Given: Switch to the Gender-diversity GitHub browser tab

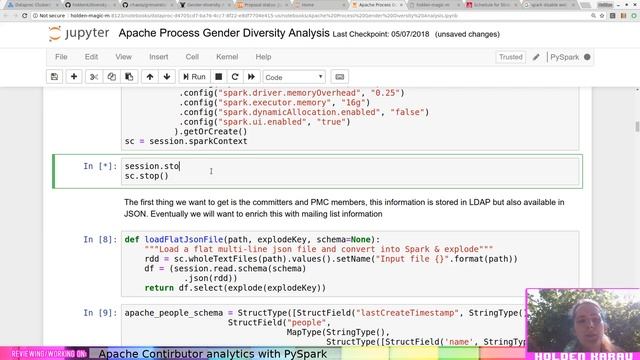Looking at the screenshot, I should pos(205,5).
